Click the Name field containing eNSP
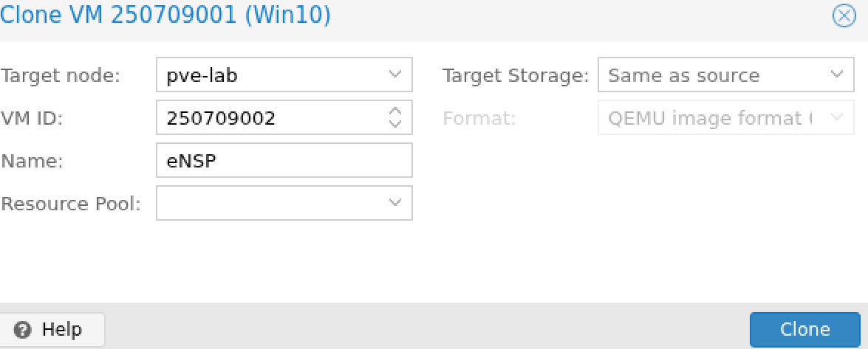The width and height of the screenshot is (868, 349). [284, 160]
